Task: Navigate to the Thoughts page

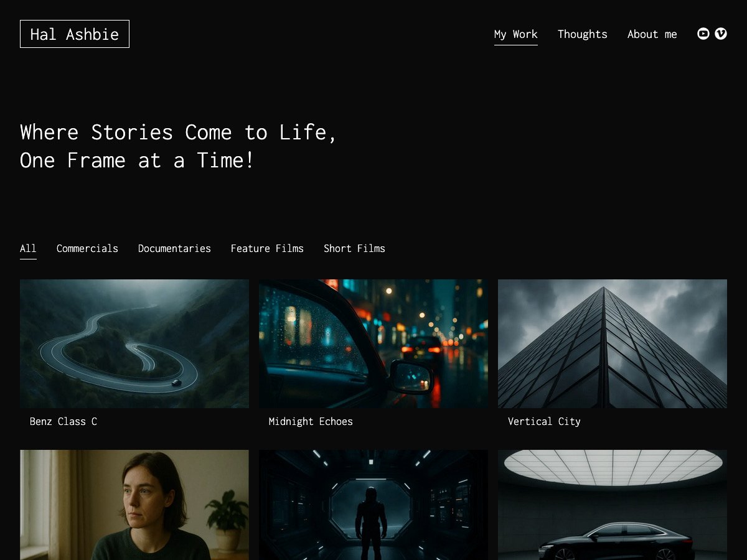Action: click(582, 34)
